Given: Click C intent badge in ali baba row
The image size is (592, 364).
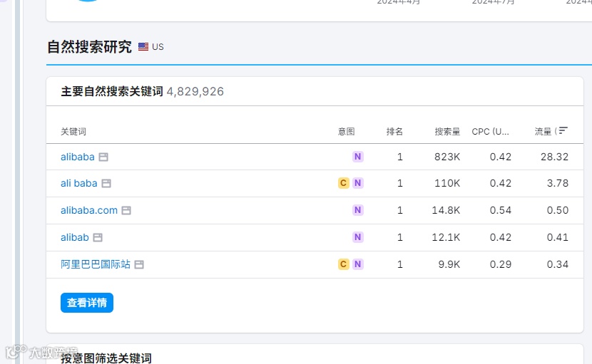Looking at the screenshot, I should [x=343, y=183].
